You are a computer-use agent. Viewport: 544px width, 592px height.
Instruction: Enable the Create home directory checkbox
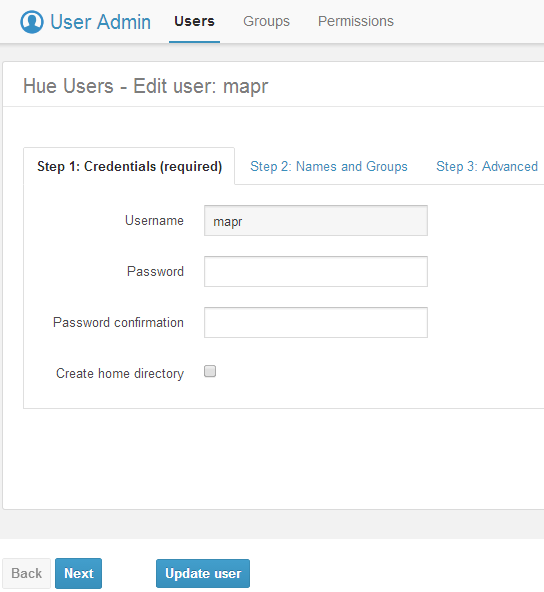210,371
